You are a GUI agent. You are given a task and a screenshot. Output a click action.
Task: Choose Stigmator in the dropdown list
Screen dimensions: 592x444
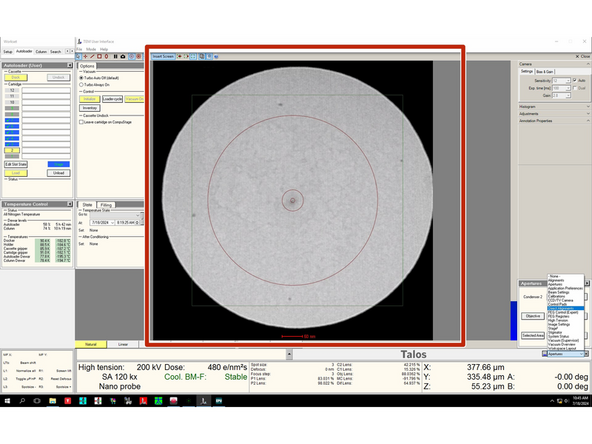(x=555, y=332)
